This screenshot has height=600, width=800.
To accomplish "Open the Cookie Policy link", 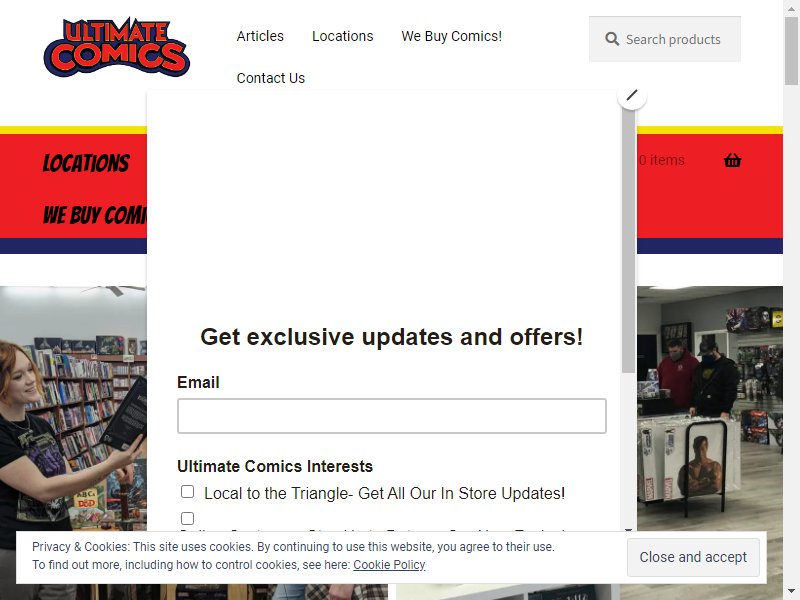I will pyautogui.click(x=389, y=565).
